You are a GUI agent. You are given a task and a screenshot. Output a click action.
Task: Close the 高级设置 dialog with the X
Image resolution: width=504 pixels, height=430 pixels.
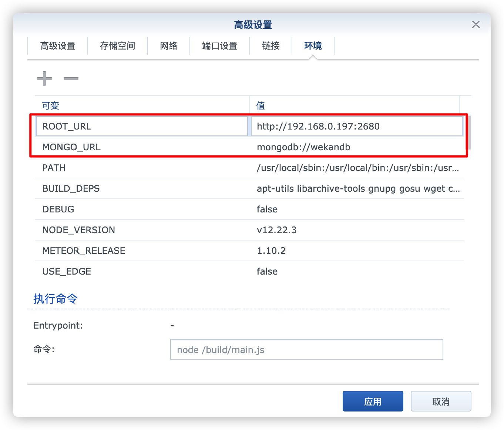[x=476, y=24]
